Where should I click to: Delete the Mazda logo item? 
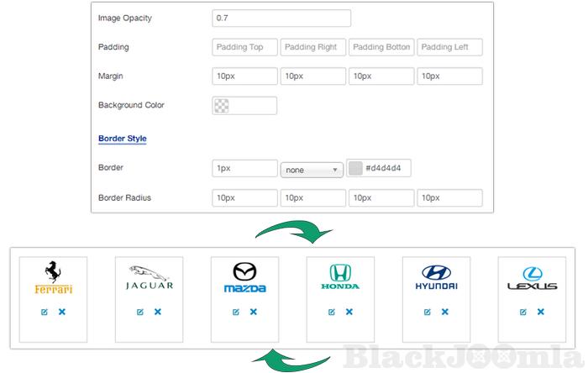click(x=253, y=312)
